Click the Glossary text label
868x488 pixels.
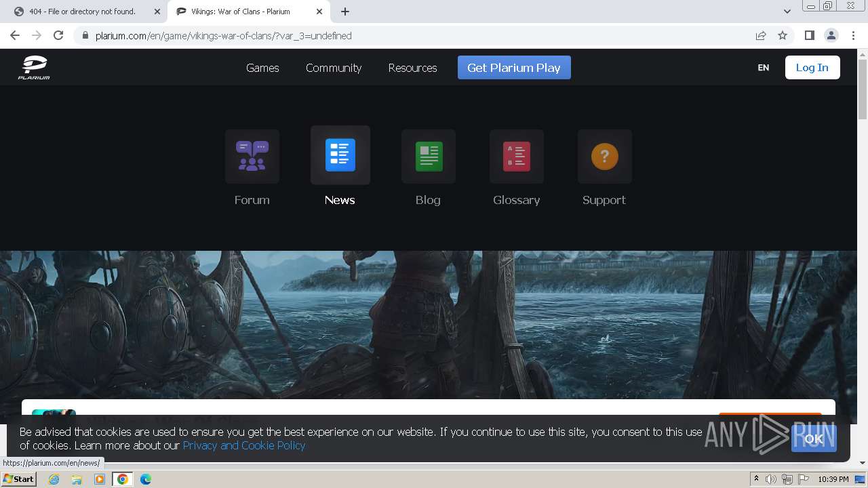(x=517, y=200)
